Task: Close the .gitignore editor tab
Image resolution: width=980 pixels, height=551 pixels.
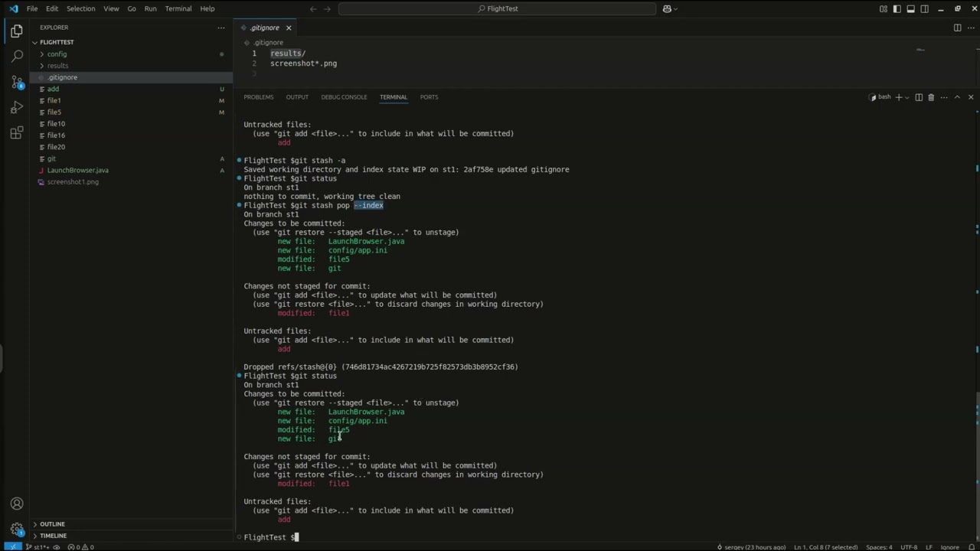Action: [289, 28]
